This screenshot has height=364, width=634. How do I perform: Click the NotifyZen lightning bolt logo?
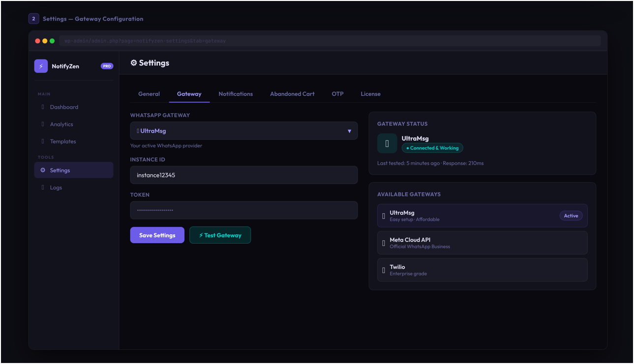(x=41, y=66)
